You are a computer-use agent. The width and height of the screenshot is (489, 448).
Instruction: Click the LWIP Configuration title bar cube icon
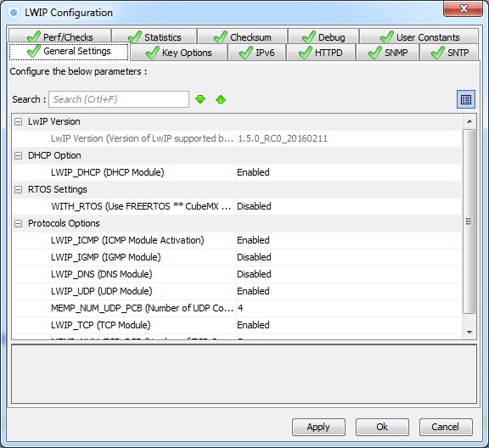14,13
